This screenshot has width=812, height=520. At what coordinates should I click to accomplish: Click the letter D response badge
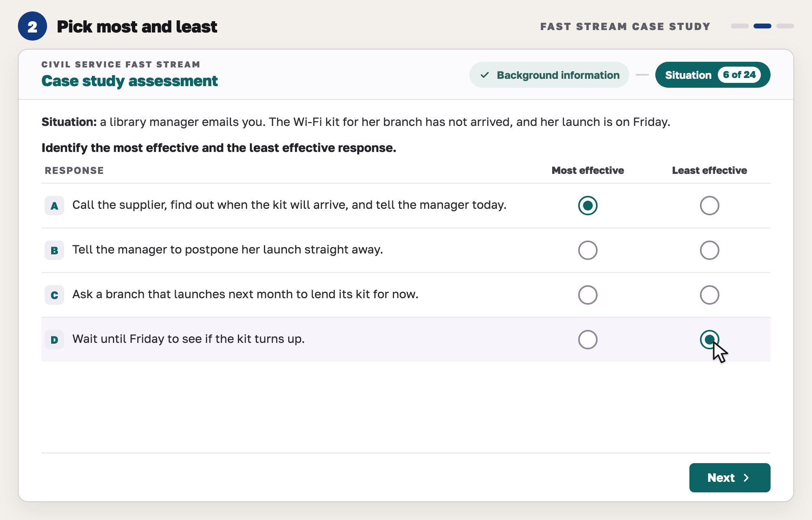point(54,340)
